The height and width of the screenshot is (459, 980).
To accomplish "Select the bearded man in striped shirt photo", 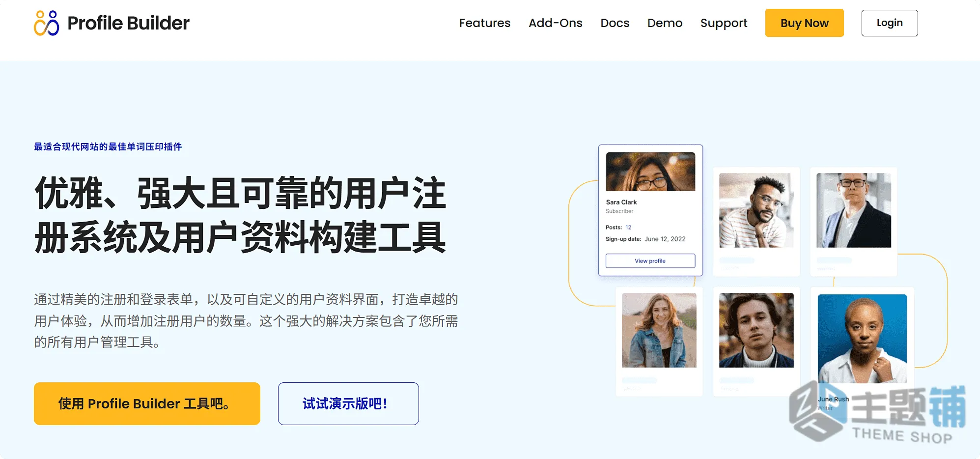I will [756, 210].
